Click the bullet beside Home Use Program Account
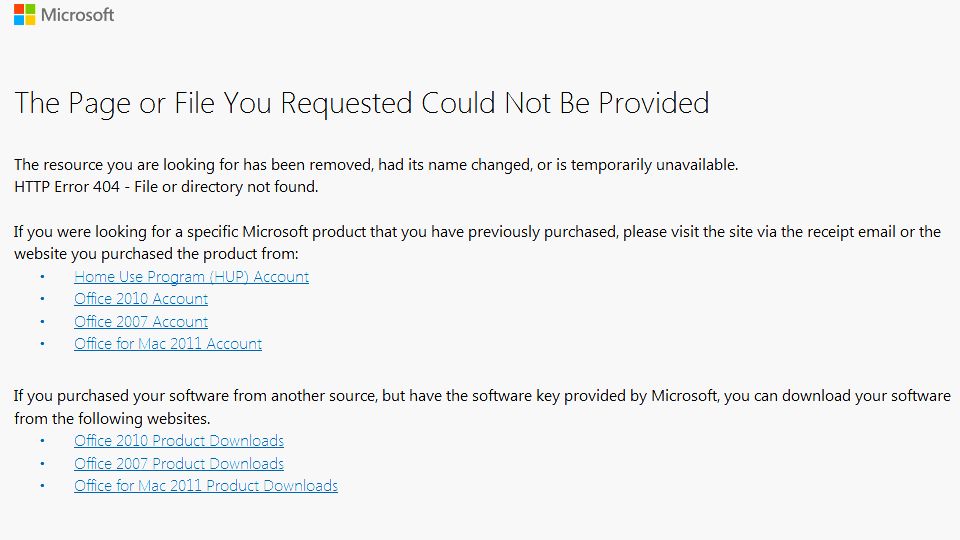 43,277
